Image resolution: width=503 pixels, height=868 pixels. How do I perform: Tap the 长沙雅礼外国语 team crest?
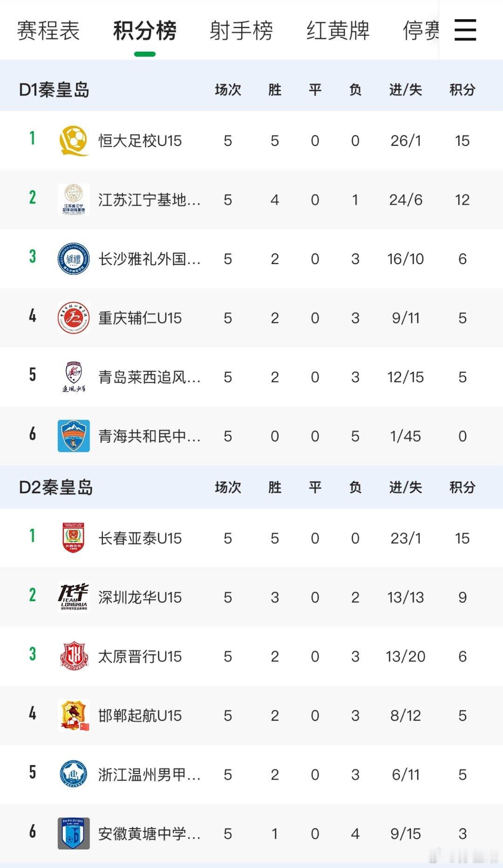tap(74, 259)
